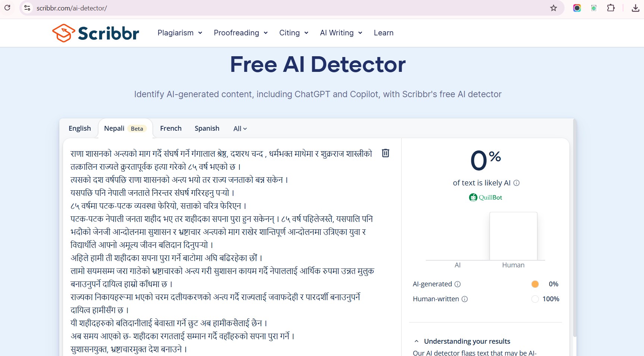Select the French language tab
The image size is (644, 356).
tap(171, 128)
